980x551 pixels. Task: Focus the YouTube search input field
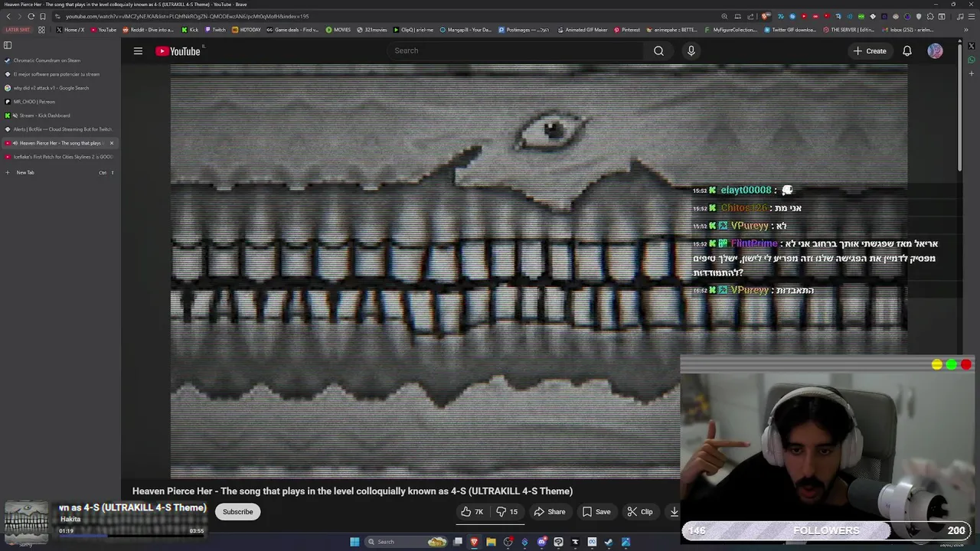514,51
